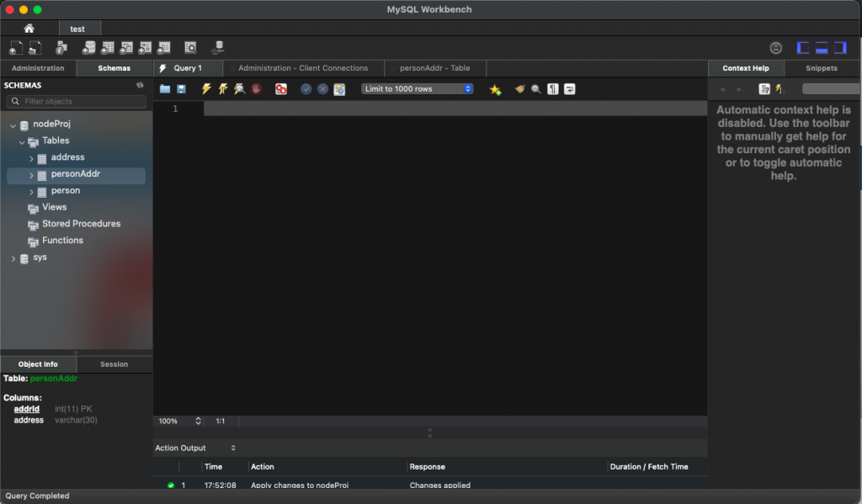The height and width of the screenshot is (504, 862).
Task: Beautify query with broom icon
Action: (519, 89)
